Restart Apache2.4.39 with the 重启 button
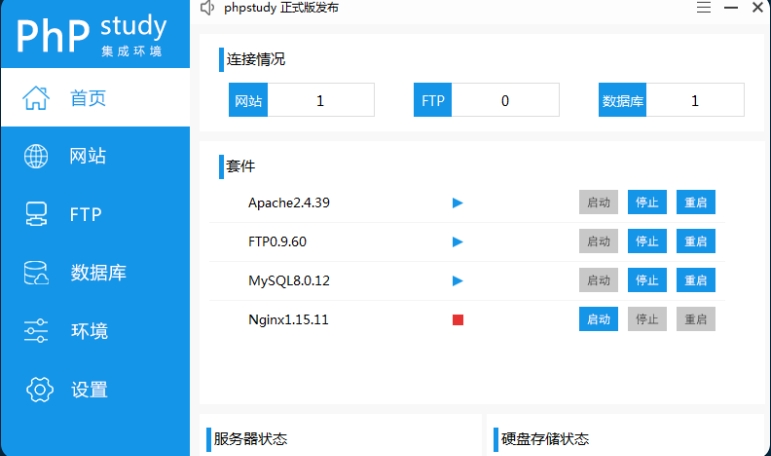This screenshot has width=771, height=456. pyautogui.click(x=696, y=202)
